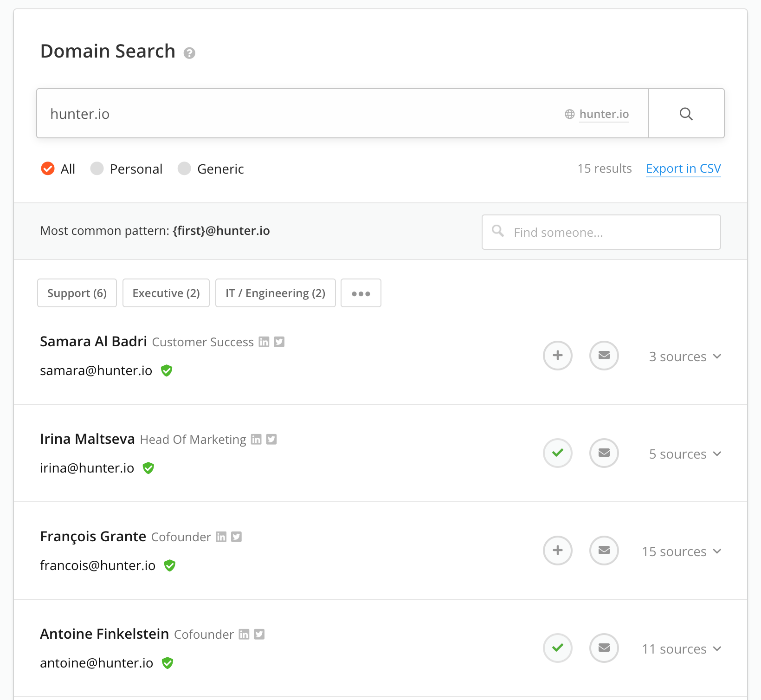761x700 pixels.
Task: Add François Grante as lead with plus
Action: pyautogui.click(x=558, y=551)
